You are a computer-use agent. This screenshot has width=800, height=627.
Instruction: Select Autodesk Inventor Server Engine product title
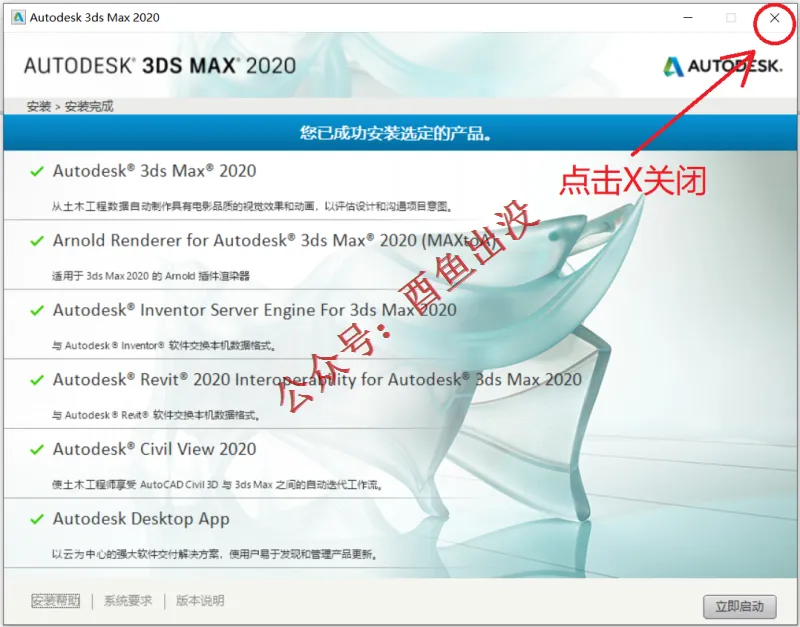pos(255,310)
